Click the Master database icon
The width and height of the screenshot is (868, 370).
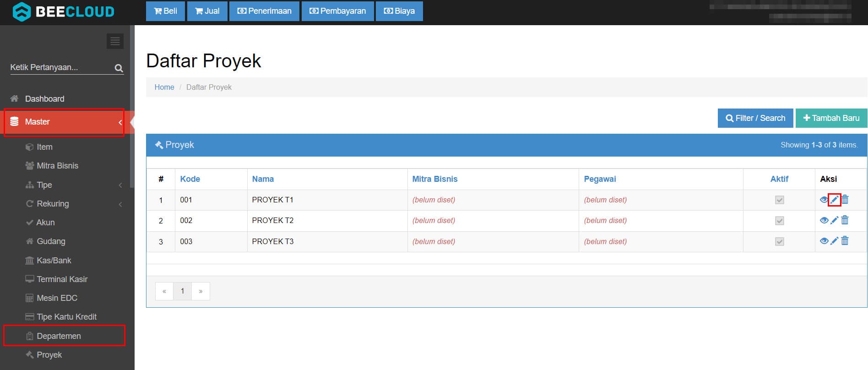point(15,121)
